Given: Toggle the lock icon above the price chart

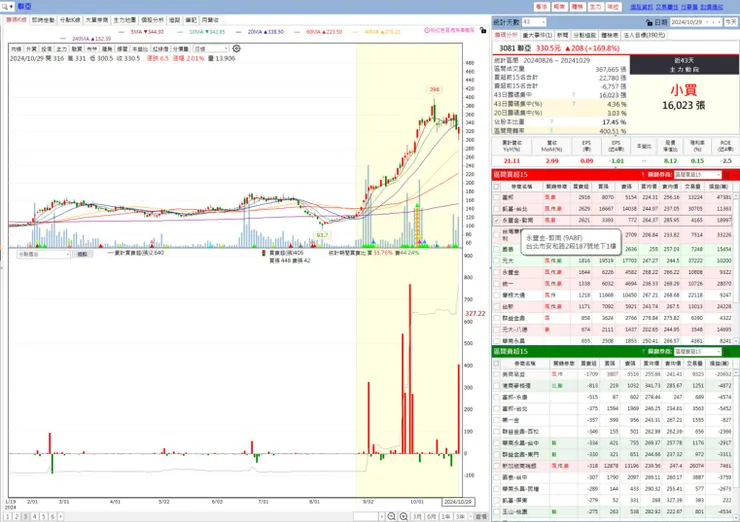Looking at the screenshot, I should 483,30.
